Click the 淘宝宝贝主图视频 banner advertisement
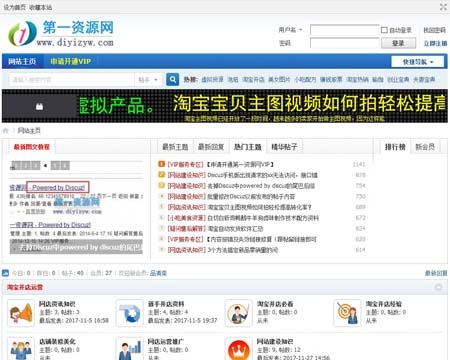 pyautogui.click(x=225, y=106)
